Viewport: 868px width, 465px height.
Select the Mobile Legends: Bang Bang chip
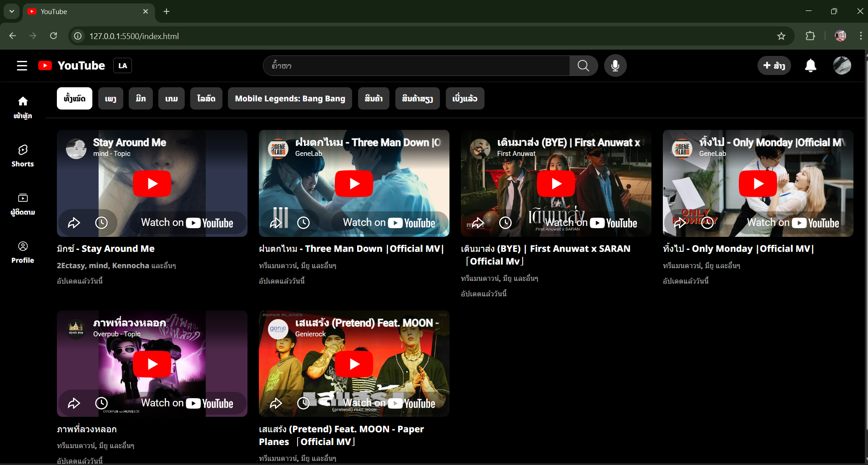(x=290, y=99)
